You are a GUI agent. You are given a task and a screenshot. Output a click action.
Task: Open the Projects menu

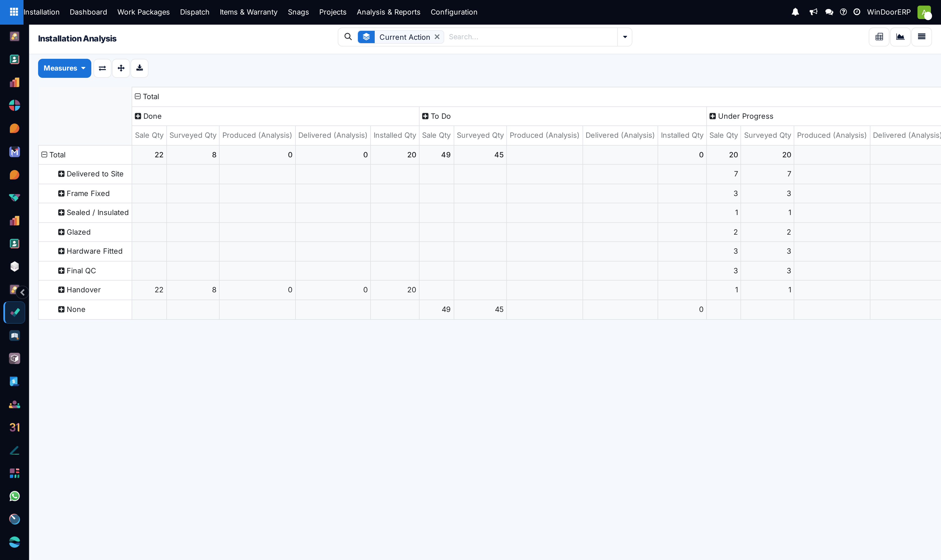tap(332, 12)
